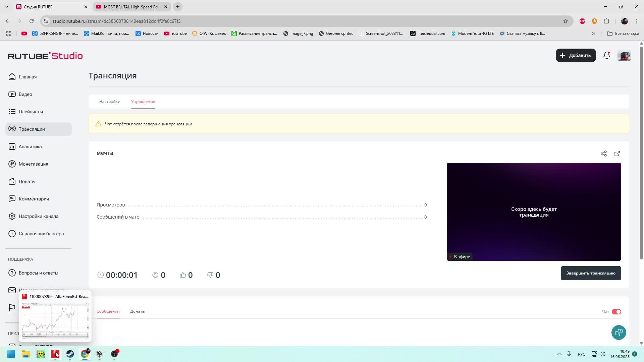Switch to the Настройки tab
Viewport: 644px width, 362px height.
tap(110, 102)
